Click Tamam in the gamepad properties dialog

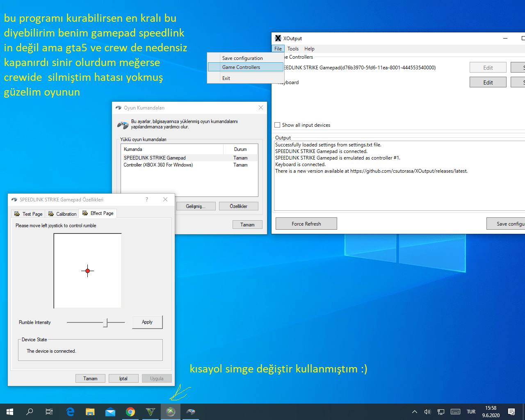pos(90,378)
